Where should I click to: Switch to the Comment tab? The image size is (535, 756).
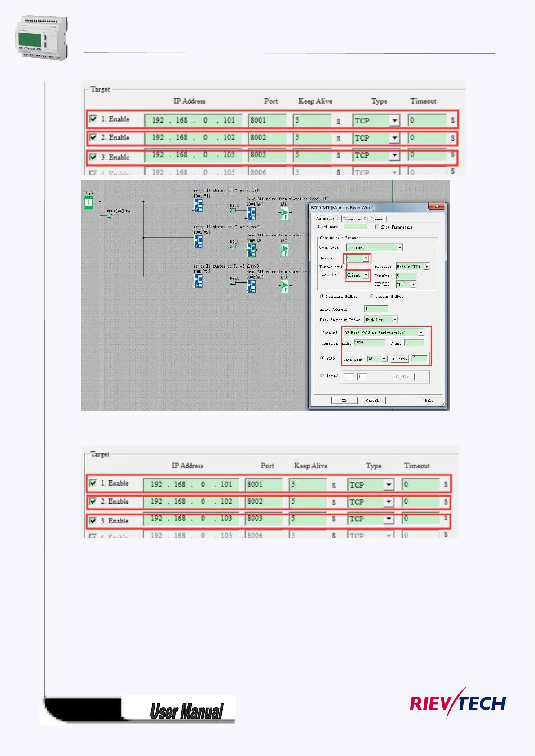(x=377, y=219)
